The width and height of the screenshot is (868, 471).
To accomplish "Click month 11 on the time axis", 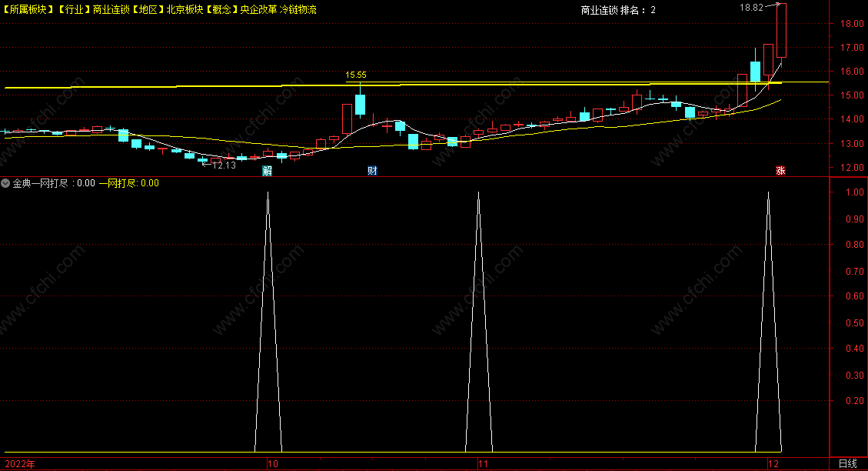I will click(484, 464).
